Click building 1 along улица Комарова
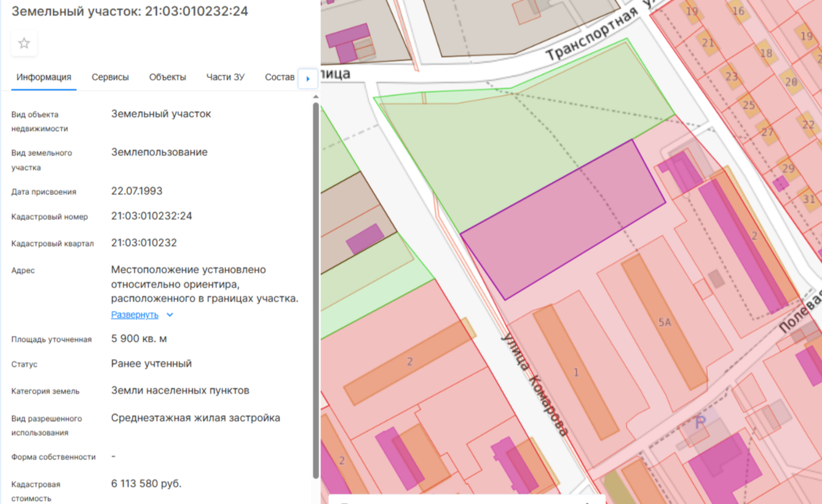Screen dimensions: 822x504 point(575,372)
